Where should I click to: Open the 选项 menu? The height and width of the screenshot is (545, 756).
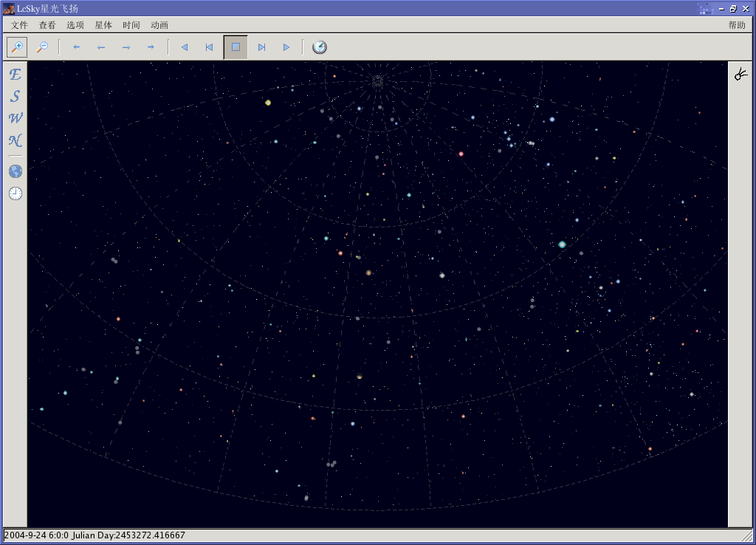pyautogui.click(x=75, y=25)
